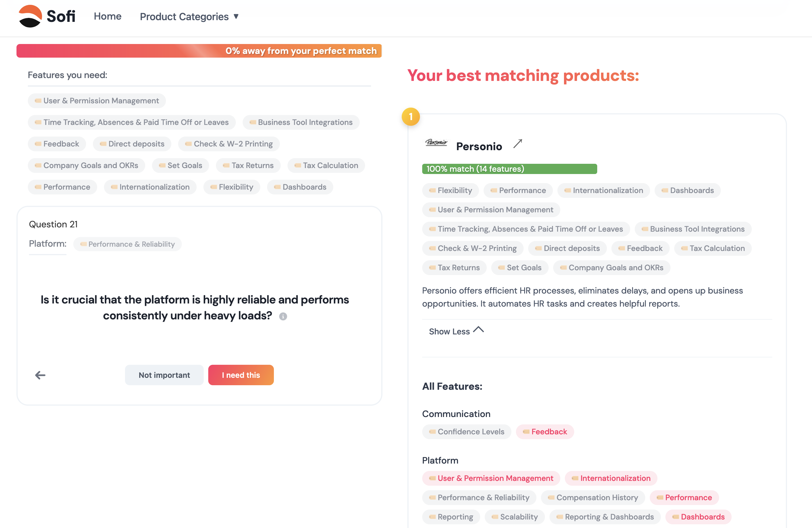
Task: Click the info icon beside the question
Action: [x=283, y=316]
